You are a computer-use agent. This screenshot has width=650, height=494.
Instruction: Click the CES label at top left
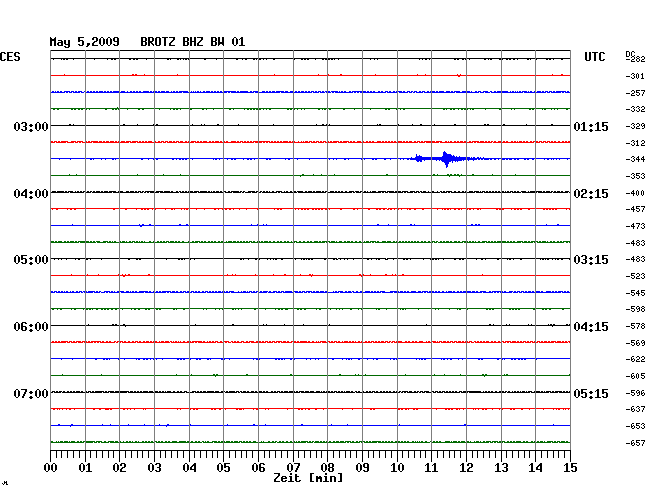point(10,58)
